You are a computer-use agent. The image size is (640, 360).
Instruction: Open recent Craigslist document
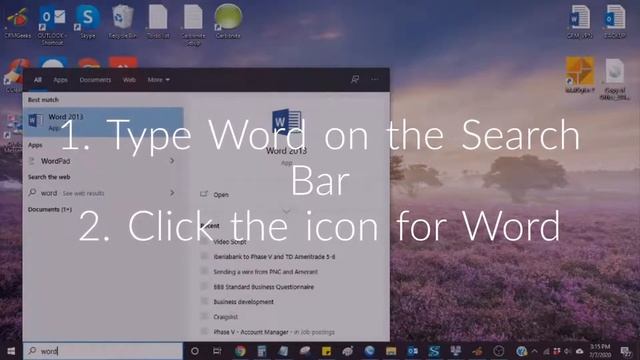point(225,317)
